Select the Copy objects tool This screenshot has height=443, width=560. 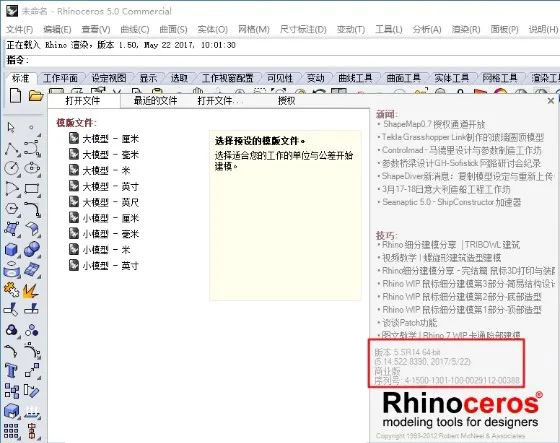11,391
